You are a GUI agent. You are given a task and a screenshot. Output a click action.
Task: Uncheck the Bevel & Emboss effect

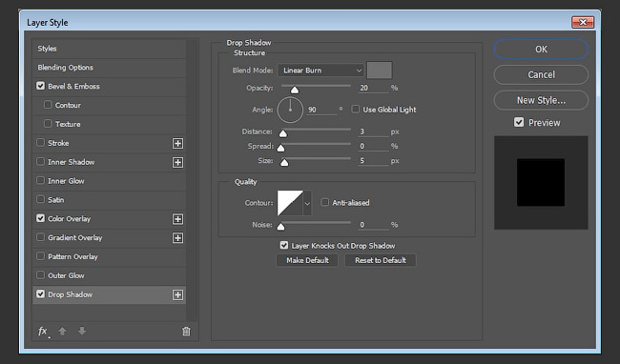coord(40,86)
